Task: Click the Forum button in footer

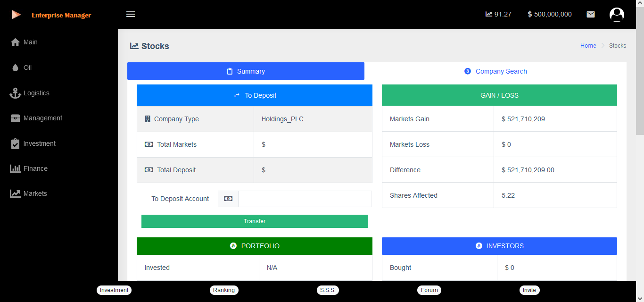Action: tap(429, 290)
